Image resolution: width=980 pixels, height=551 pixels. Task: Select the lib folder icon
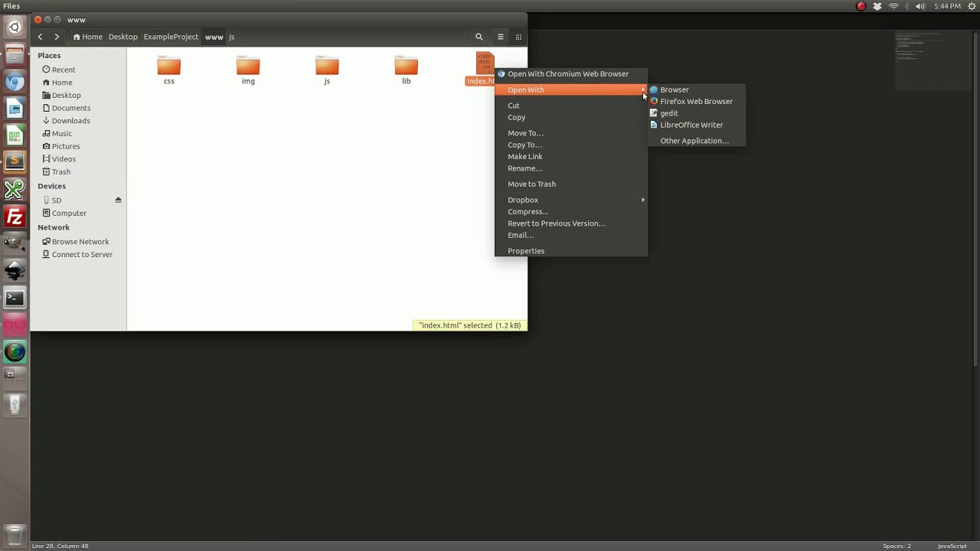[407, 66]
